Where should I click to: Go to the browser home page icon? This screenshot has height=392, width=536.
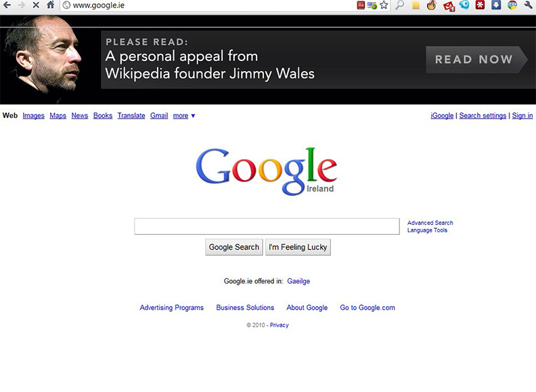tap(50, 5)
